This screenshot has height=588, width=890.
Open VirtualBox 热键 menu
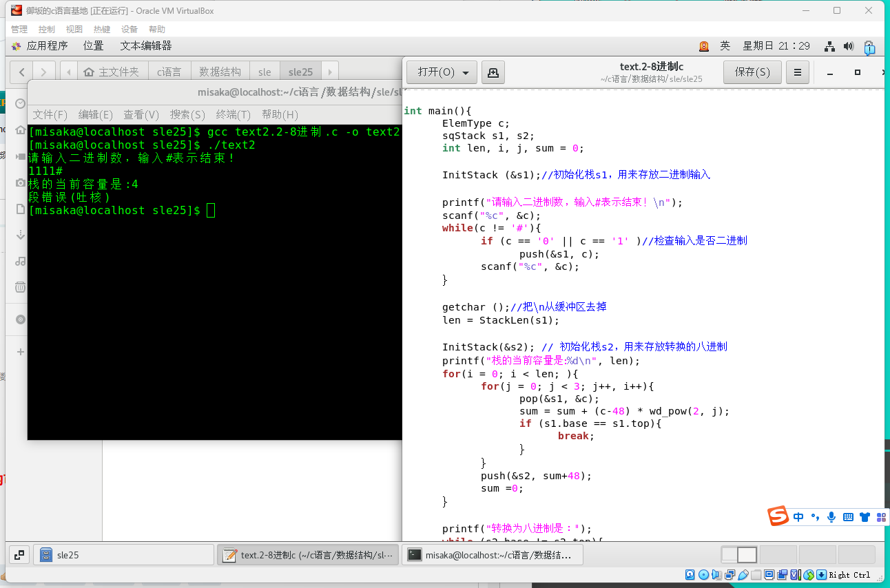click(x=102, y=30)
